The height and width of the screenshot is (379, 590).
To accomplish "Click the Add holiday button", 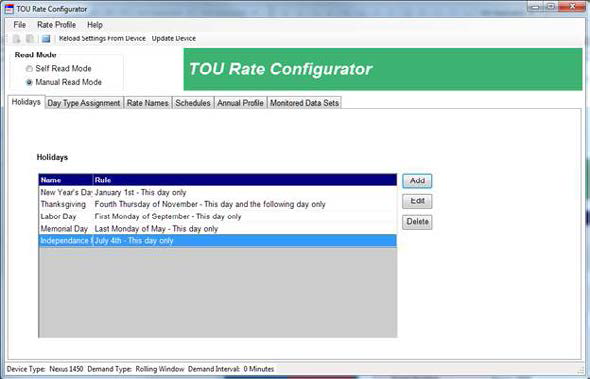I will click(x=417, y=181).
